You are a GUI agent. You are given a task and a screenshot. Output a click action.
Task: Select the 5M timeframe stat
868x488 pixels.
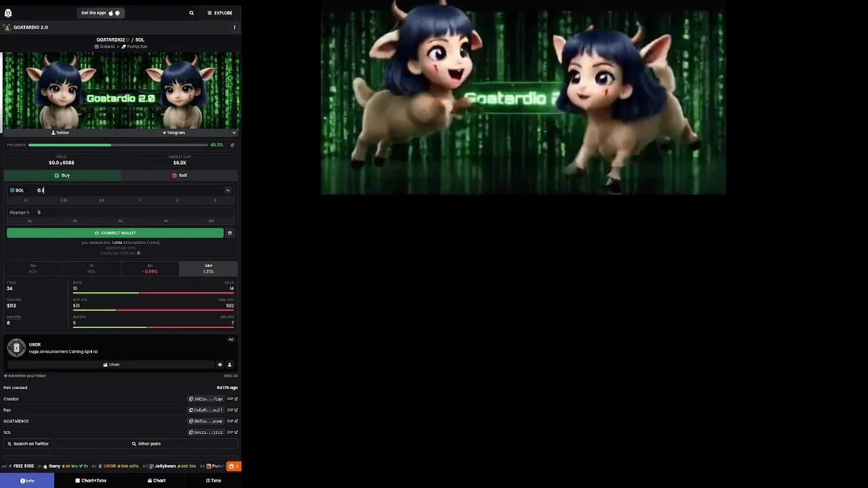(x=33, y=268)
